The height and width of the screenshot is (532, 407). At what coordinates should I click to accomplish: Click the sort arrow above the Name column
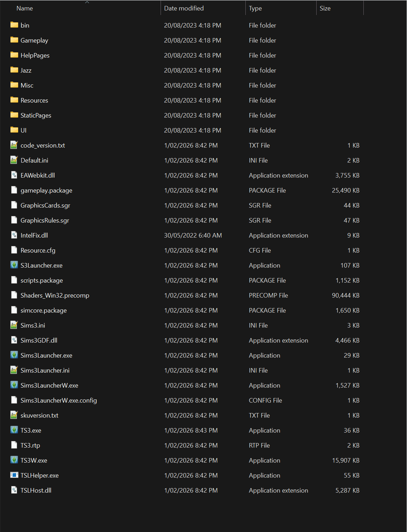point(87,2)
